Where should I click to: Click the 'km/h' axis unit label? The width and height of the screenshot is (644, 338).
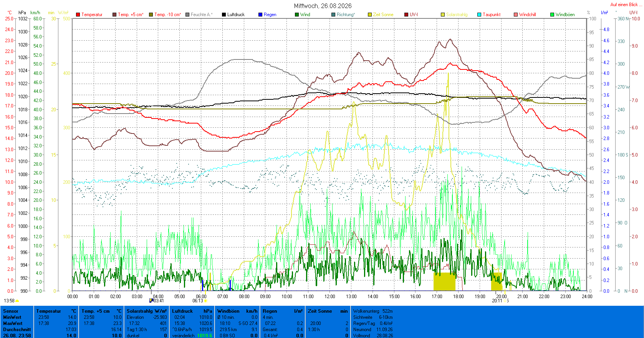pos(35,13)
